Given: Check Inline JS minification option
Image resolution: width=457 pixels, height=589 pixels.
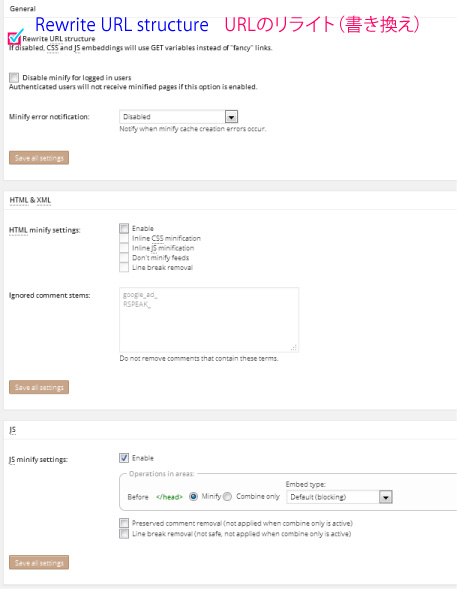Looking at the screenshot, I should pos(124,248).
